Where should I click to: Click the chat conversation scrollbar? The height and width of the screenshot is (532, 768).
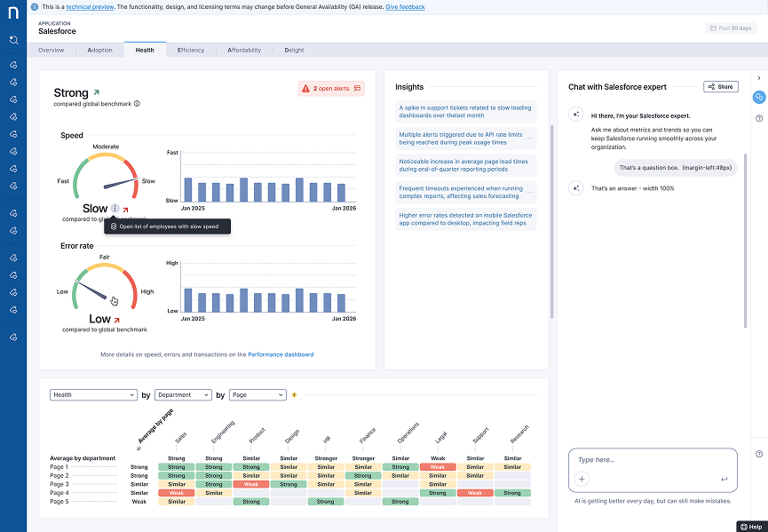[745, 241]
